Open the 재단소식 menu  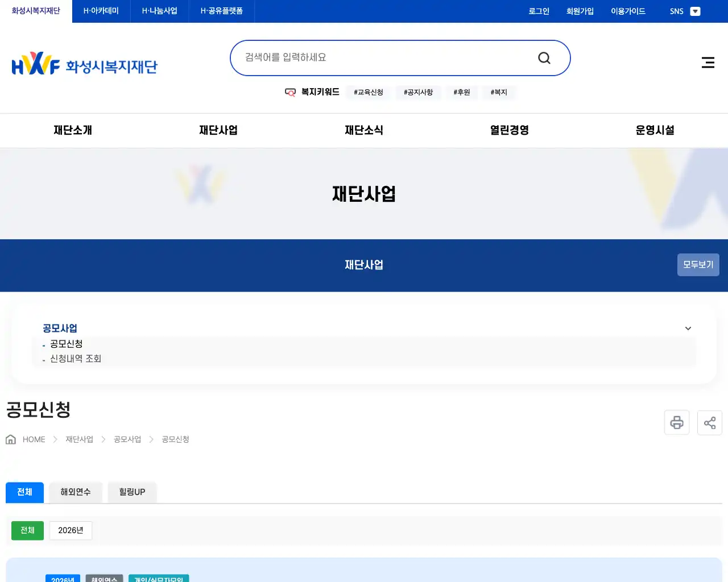(x=364, y=130)
